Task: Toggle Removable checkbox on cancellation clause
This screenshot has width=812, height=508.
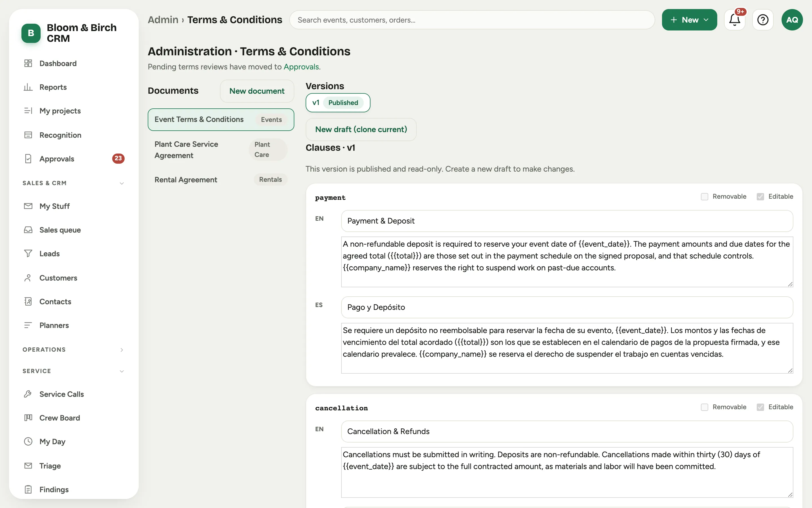Action: point(704,407)
